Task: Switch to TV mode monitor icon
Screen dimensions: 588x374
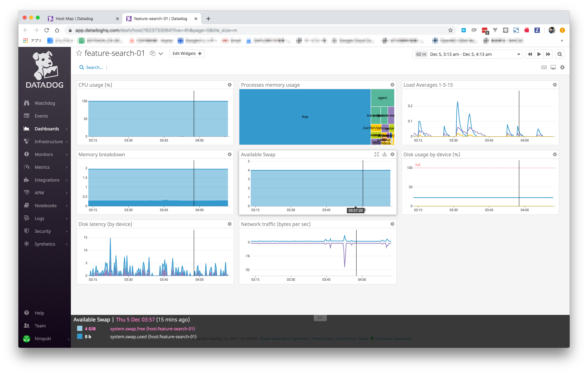Action: click(x=553, y=67)
